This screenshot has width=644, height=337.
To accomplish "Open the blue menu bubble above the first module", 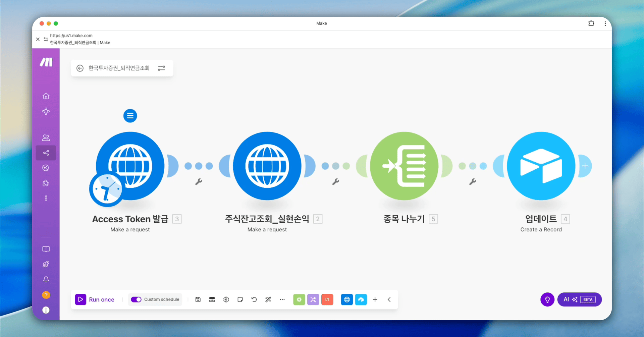I will click(x=130, y=116).
